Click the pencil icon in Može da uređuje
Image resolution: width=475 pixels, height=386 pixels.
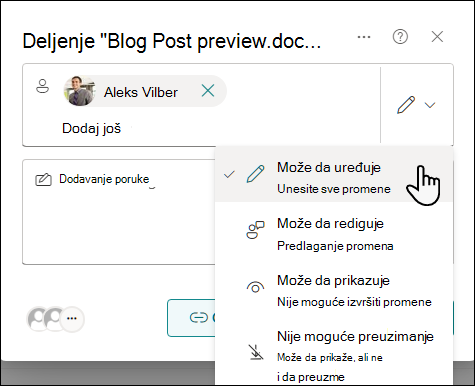click(x=255, y=174)
